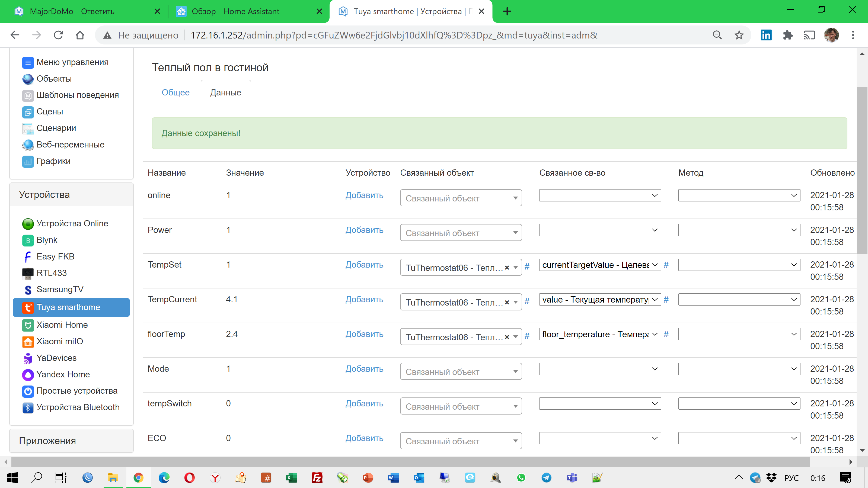Switch to the Общее tab
Screen dimensions: 868x488
175,92
